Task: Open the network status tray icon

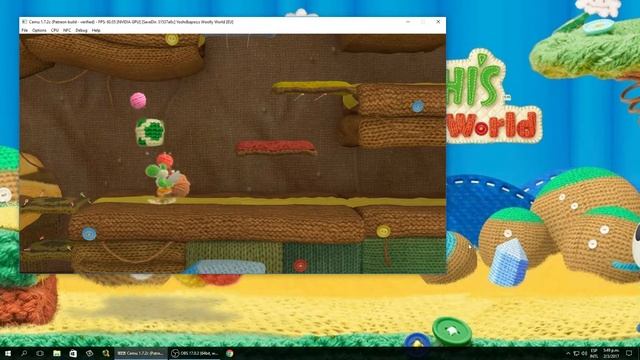Action: pos(576,353)
